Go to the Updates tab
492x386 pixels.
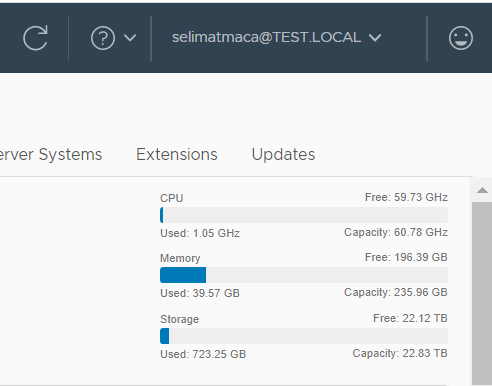(x=283, y=155)
